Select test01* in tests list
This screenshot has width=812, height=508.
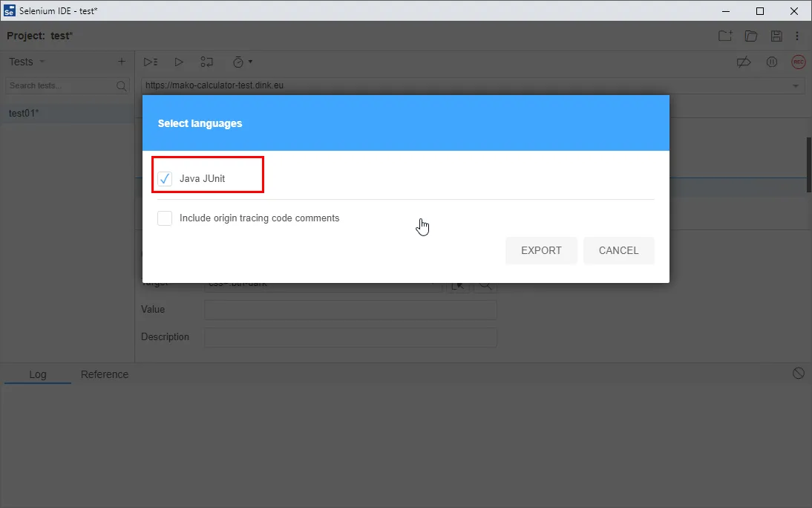(68, 113)
